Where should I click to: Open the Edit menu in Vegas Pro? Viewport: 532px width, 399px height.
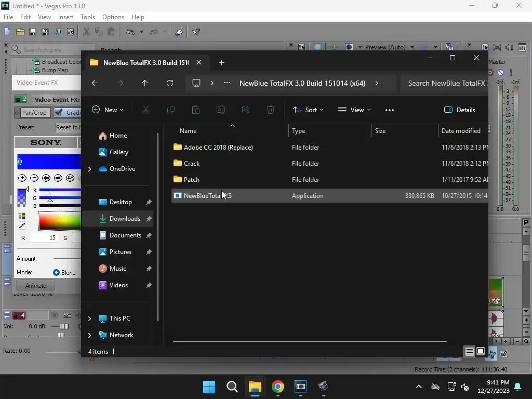[x=25, y=17]
